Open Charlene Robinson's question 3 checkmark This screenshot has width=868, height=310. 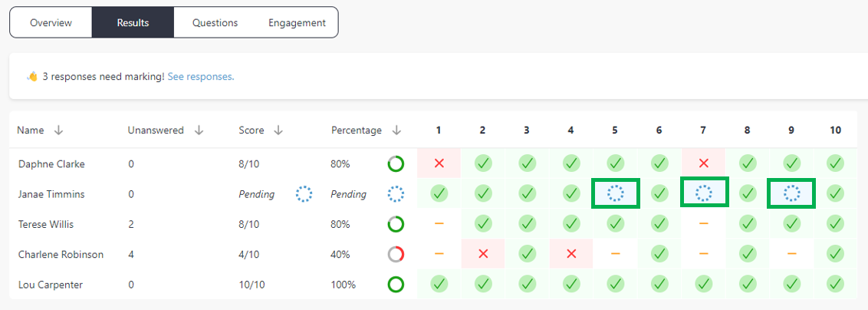point(527,253)
